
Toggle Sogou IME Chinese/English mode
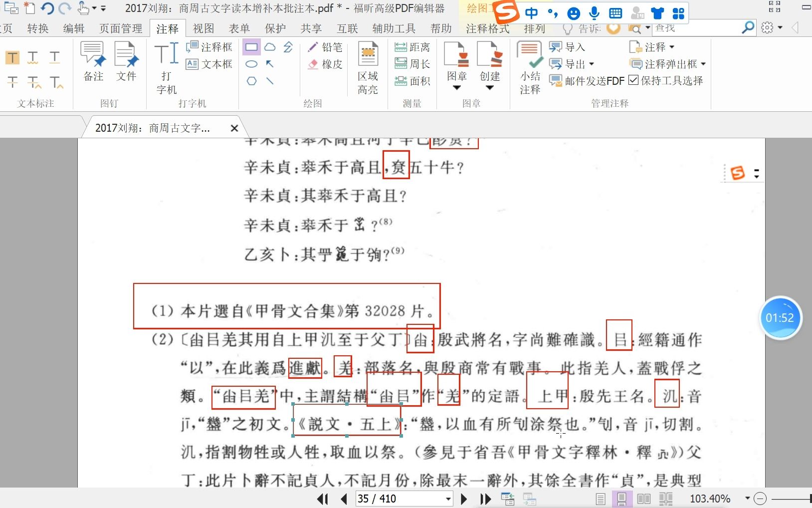click(532, 13)
